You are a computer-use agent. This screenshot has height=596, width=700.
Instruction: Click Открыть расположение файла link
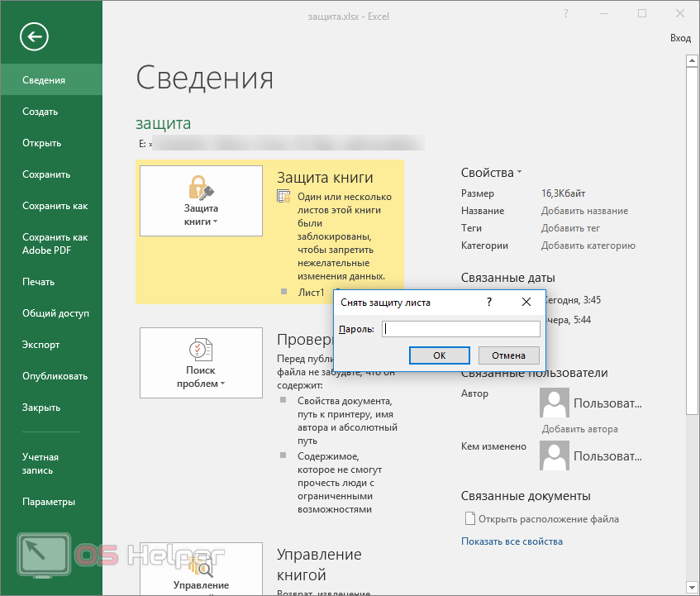(547, 519)
